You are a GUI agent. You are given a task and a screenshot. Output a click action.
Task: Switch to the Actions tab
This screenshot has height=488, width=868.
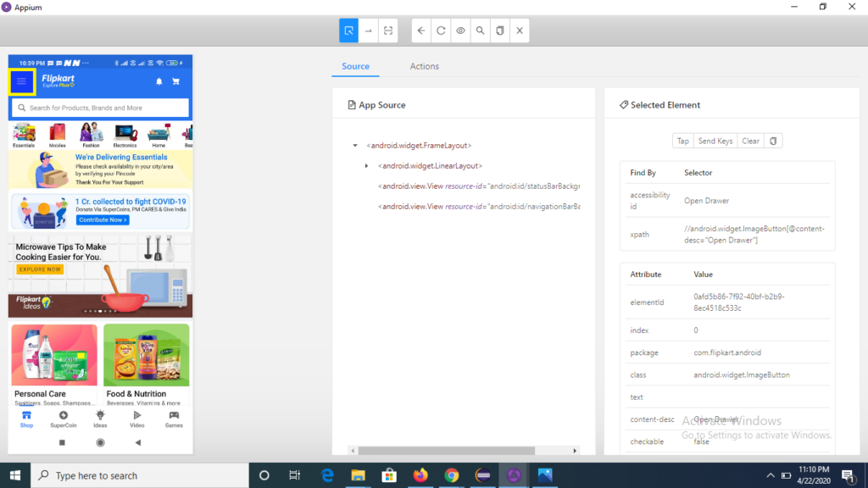click(x=425, y=66)
